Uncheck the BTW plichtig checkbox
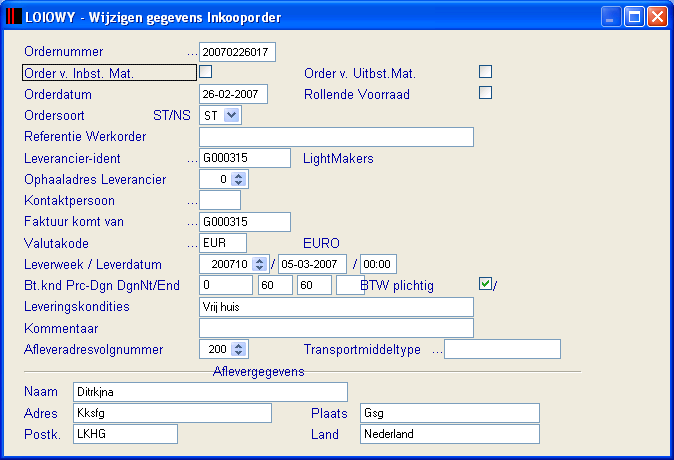 (x=485, y=284)
